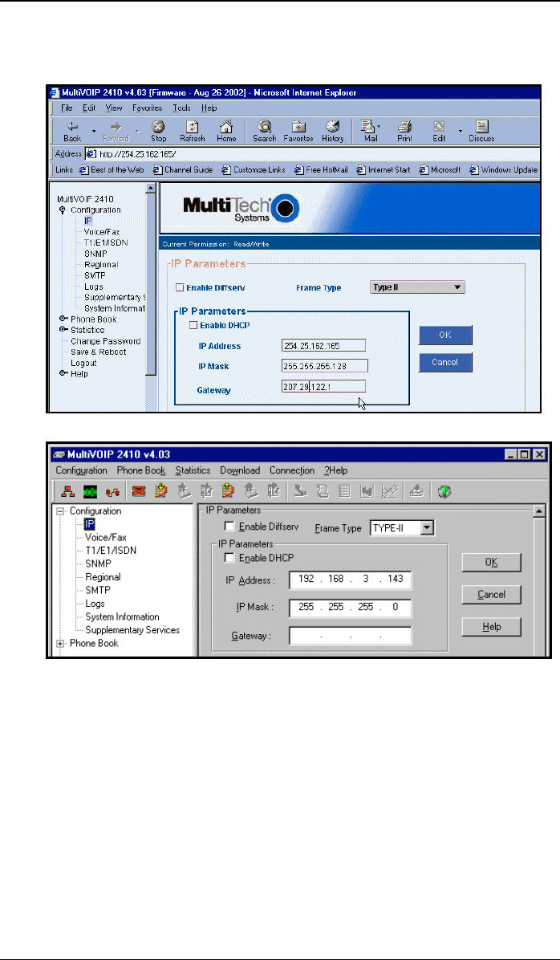This screenshot has height=960, width=560.
Task: Open the ?Help menu in MultiVOIP software
Action: (336, 471)
